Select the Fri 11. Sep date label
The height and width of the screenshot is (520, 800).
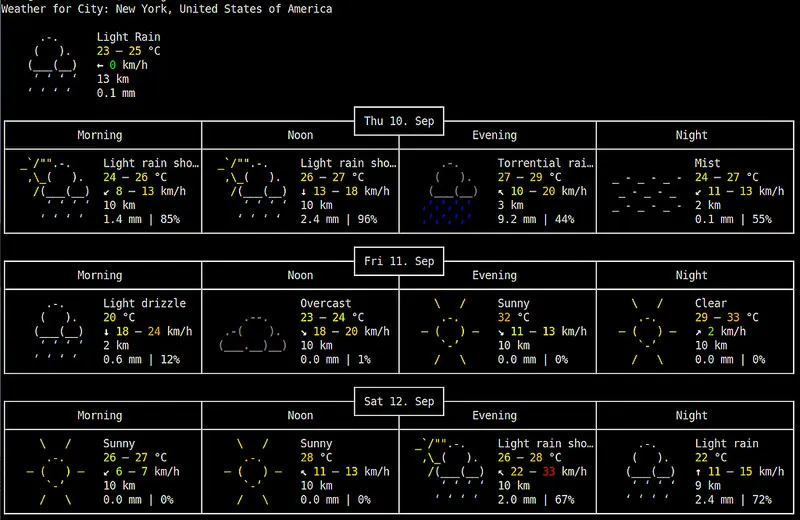point(399,261)
